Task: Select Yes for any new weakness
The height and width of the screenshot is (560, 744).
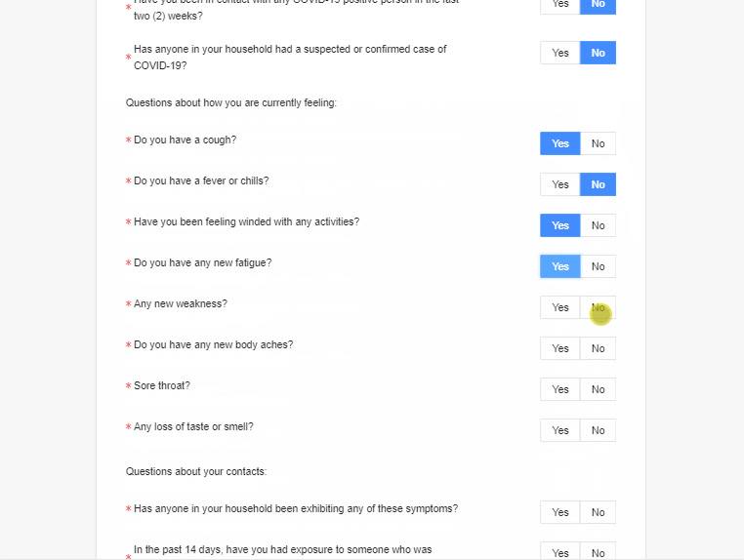Action: click(x=559, y=307)
